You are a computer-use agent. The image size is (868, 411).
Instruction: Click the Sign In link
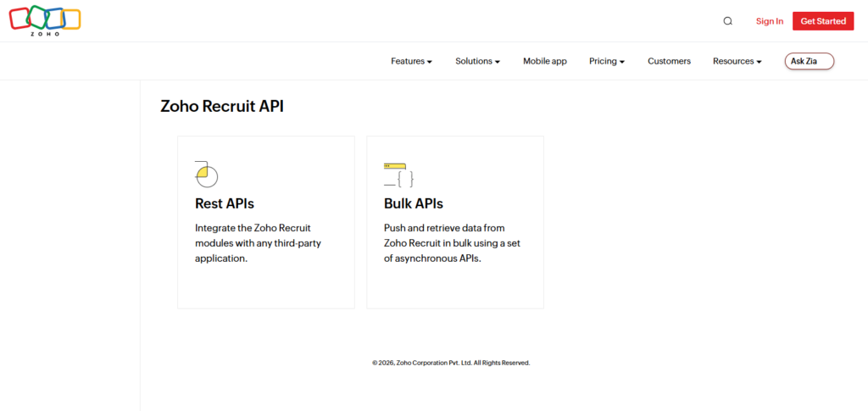(770, 21)
